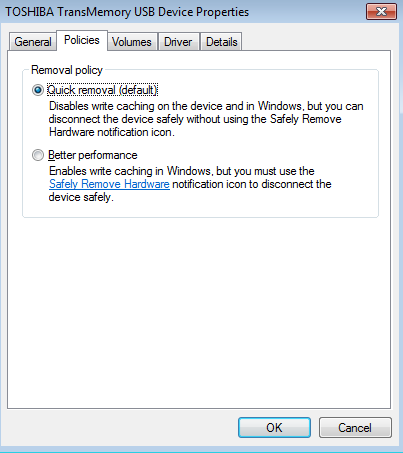Confirm with the OK button
This screenshot has width=403, height=453.
point(274,427)
